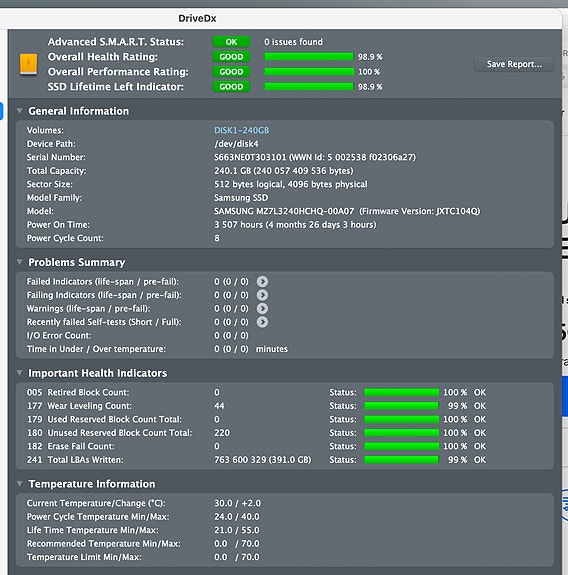Viewport: 568px width, 575px height.
Task: Select the Serial Number value text
Action: (315, 157)
